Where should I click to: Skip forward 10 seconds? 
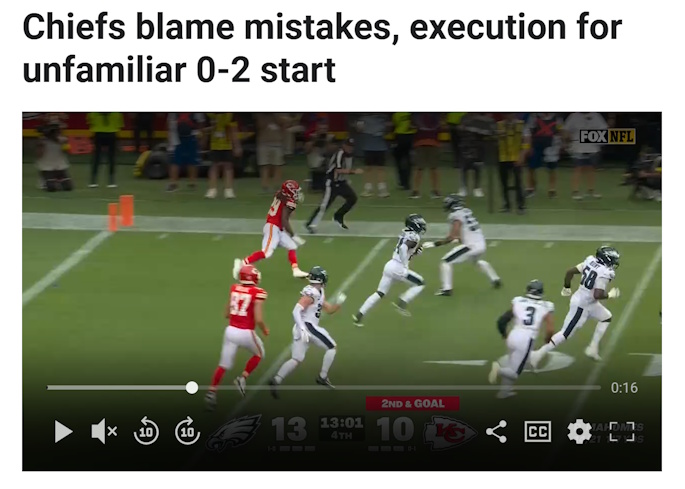[x=187, y=431]
